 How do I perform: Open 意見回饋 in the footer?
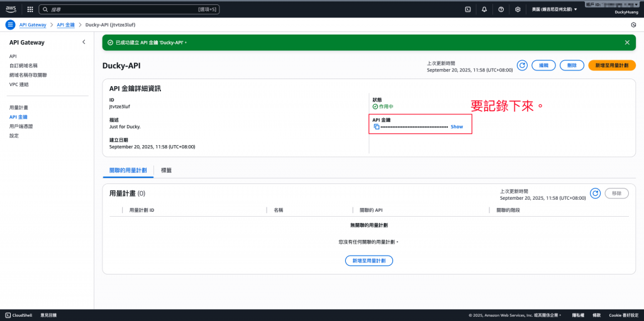(48, 315)
